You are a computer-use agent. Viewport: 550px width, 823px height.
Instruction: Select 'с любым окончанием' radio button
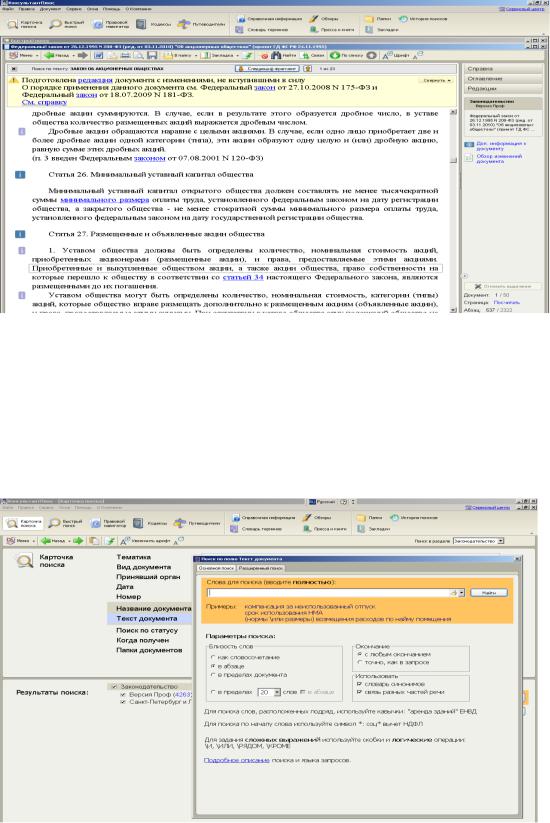pos(359,655)
